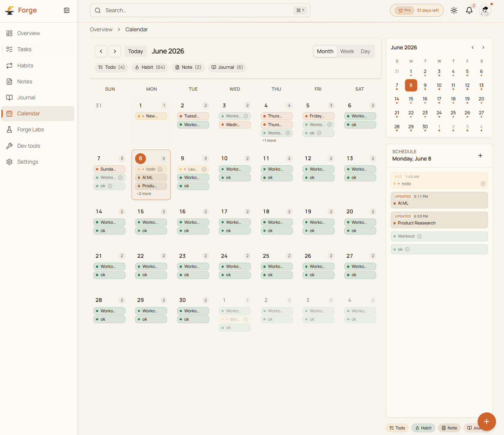504x435 pixels.
Task: Toggle doc... check on July 1 cell
Action: click(246, 320)
